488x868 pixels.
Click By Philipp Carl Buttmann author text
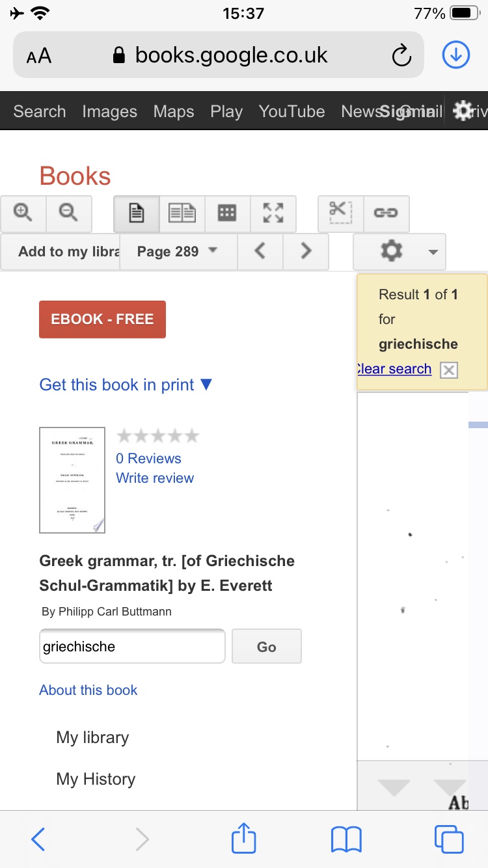106,612
